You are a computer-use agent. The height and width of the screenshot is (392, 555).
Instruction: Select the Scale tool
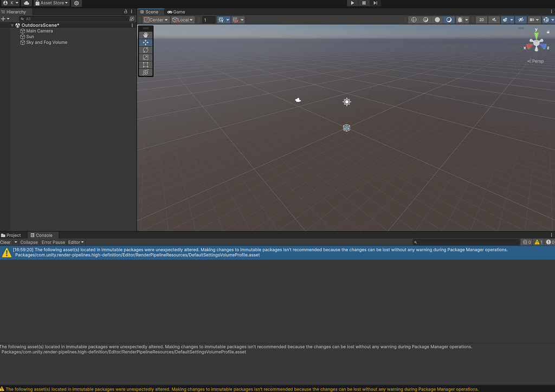coord(145,57)
